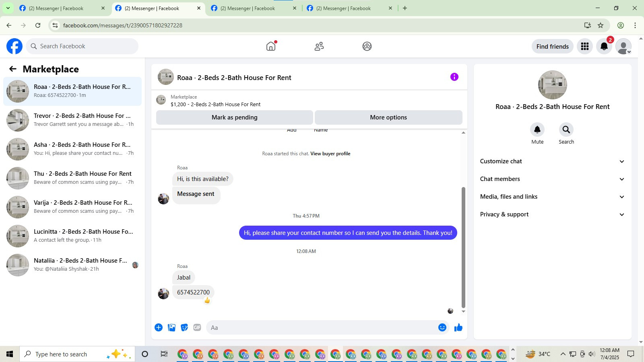
Task: Open the Notifications bell
Action: click(604, 46)
